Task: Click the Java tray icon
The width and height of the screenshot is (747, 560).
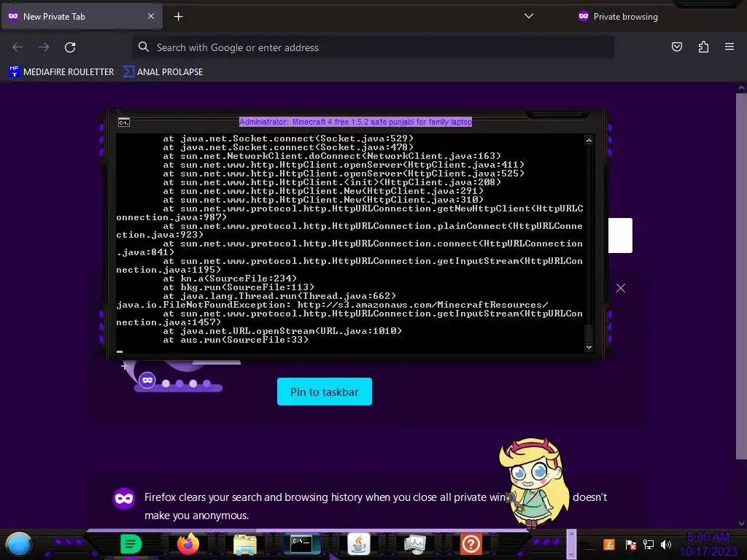Action: coord(609,544)
